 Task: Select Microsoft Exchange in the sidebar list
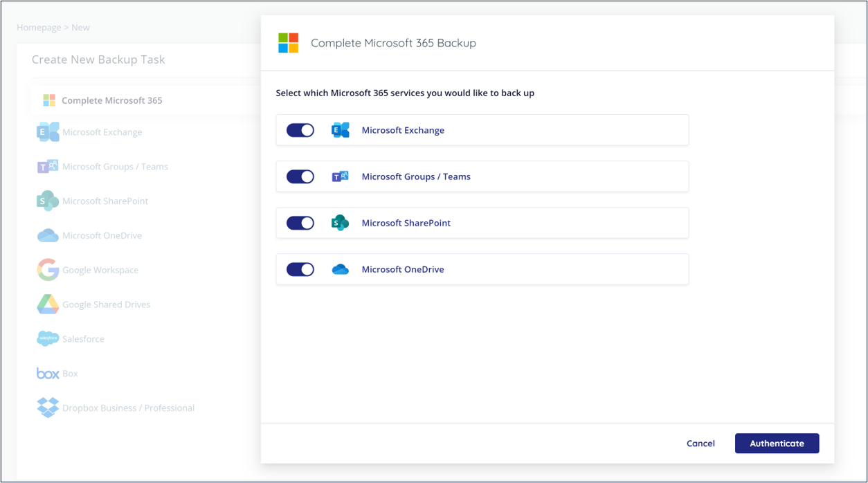point(102,132)
